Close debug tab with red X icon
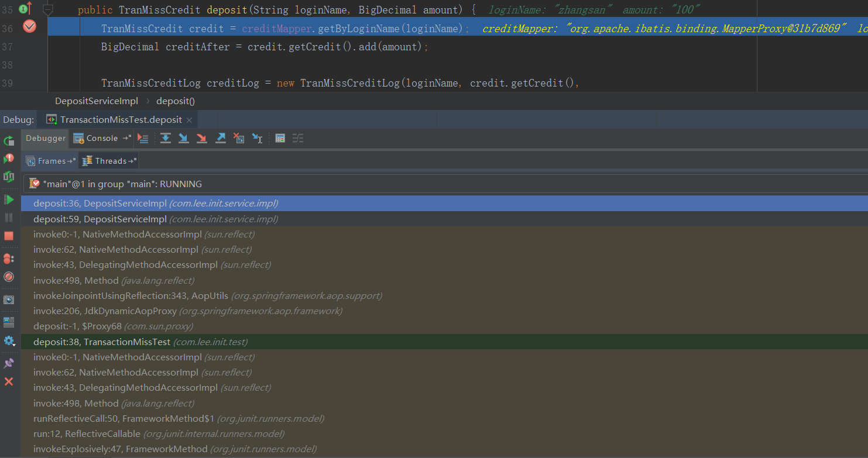 click(9, 381)
